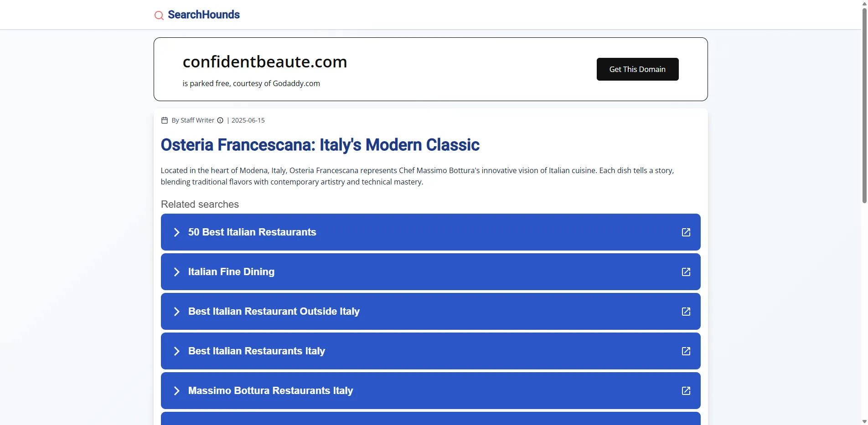Select the Massimo Bottura Restaurants Italy search

coord(270,391)
